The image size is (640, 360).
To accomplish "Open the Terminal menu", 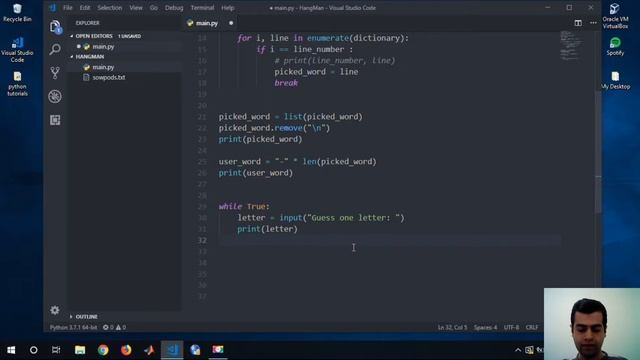I will pyautogui.click(x=202, y=8).
